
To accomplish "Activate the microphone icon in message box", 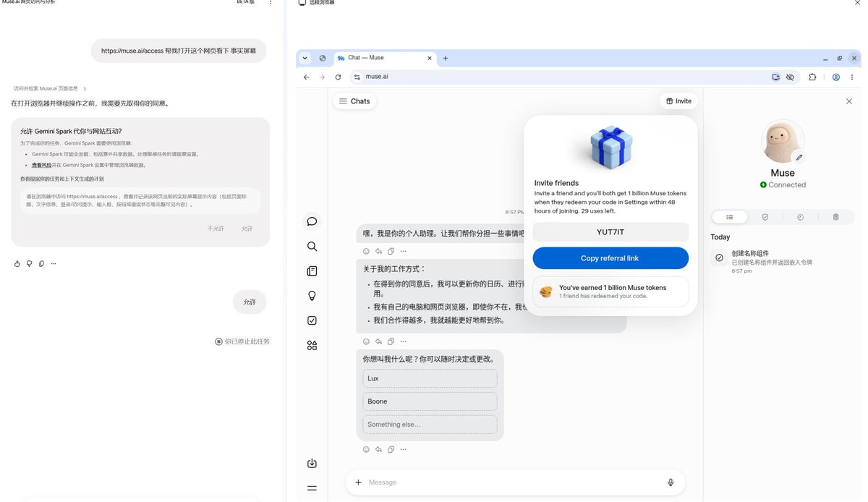I will coord(671,482).
